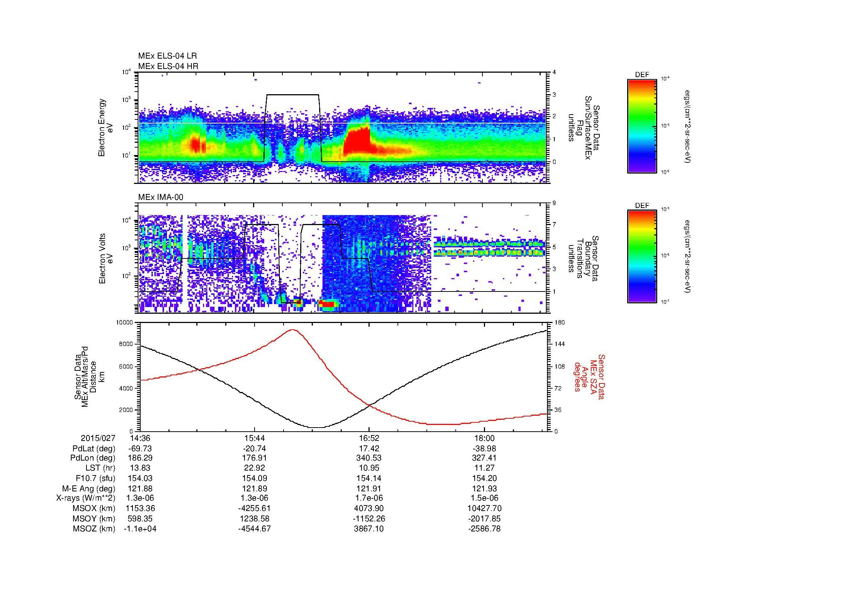
Task: Click the 180 degree SZA axis tick
Action: [560, 323]
